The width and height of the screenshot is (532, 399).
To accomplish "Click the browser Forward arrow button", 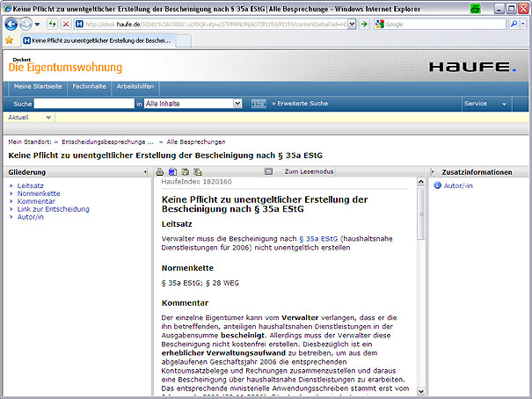I will tap(26, 24).
